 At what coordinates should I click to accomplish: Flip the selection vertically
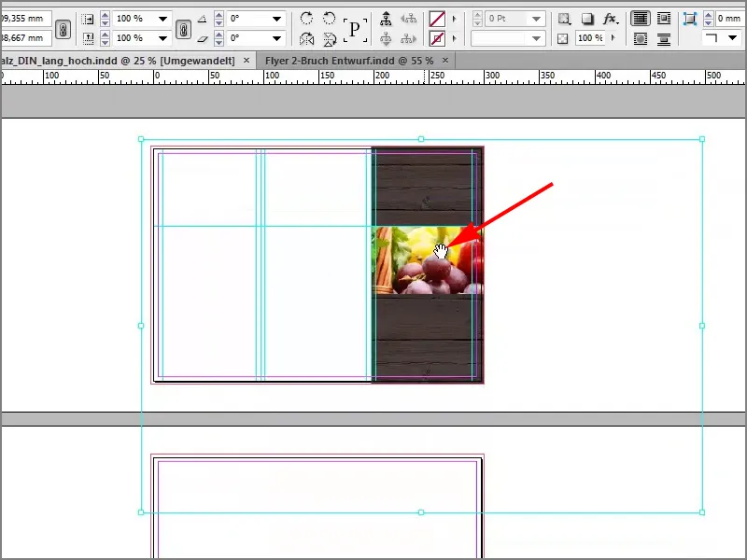pyautogui.click(x=330, y=39)
